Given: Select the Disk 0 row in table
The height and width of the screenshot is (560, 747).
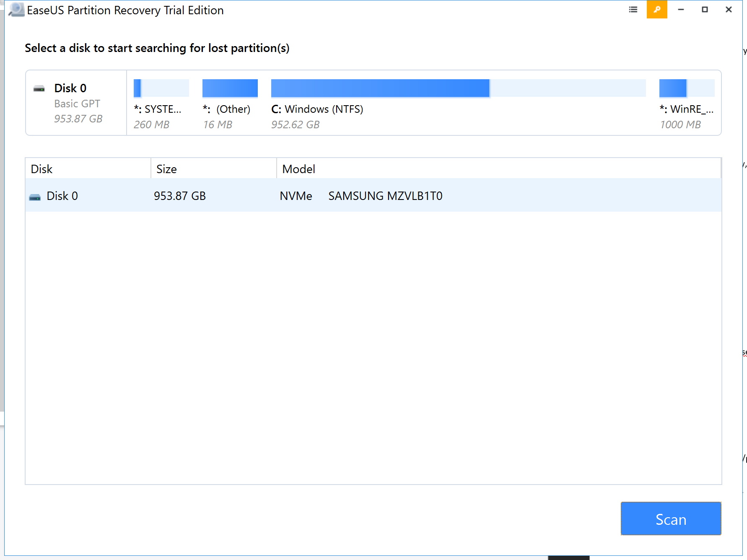Looking at the screenshot, I should pyautogui.click(x=373, y=195).
